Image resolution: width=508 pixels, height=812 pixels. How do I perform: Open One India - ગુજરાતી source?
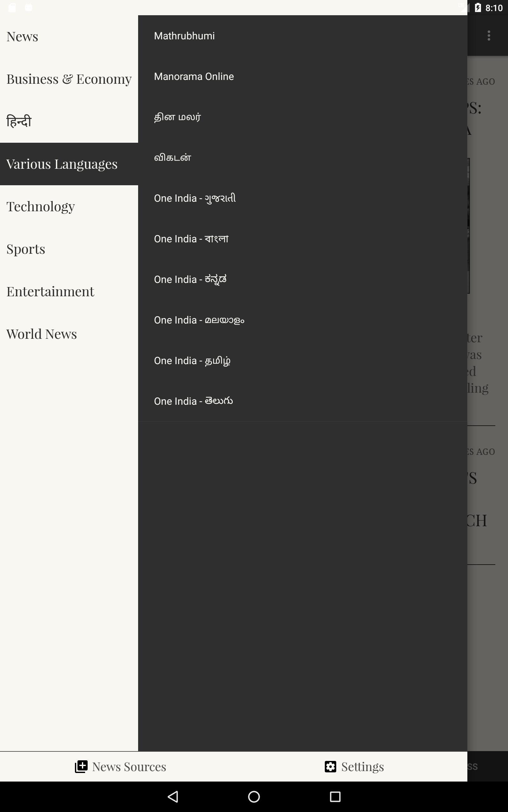click(x=302, y=198)
